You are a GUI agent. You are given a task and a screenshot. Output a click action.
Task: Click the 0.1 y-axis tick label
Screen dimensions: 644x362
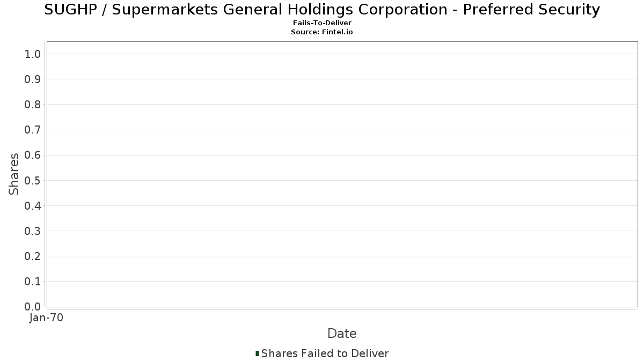(x=33, y=282)
